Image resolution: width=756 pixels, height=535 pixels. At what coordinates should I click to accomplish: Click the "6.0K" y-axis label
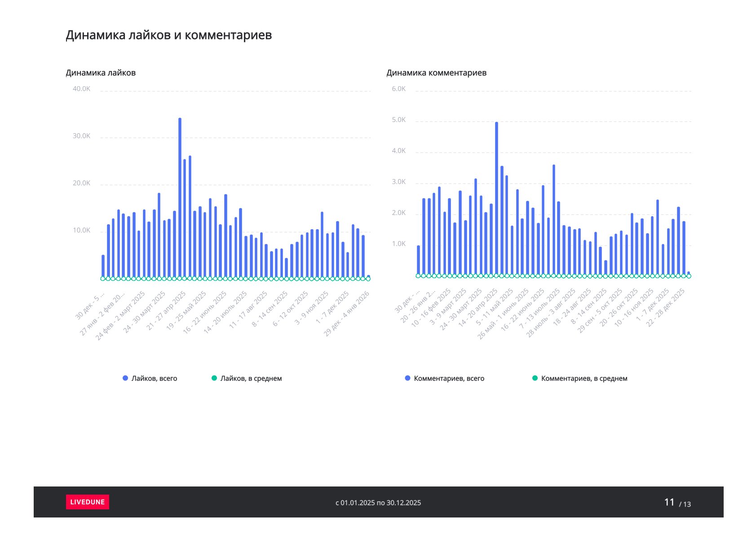[x=398, y=89]
